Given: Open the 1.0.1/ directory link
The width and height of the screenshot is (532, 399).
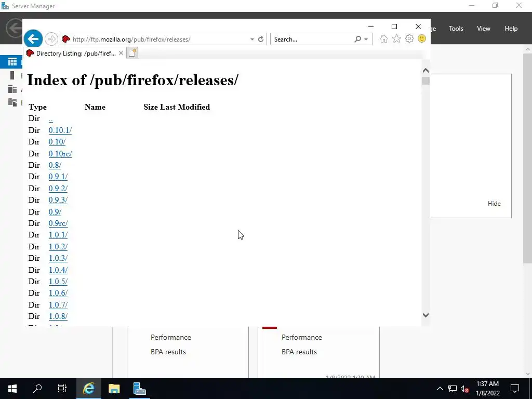Looking at the screenshot, I should point(58,235).
